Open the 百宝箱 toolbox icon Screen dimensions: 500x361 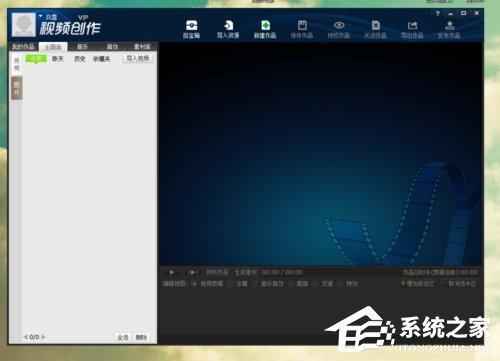click(x=191, y=29)
